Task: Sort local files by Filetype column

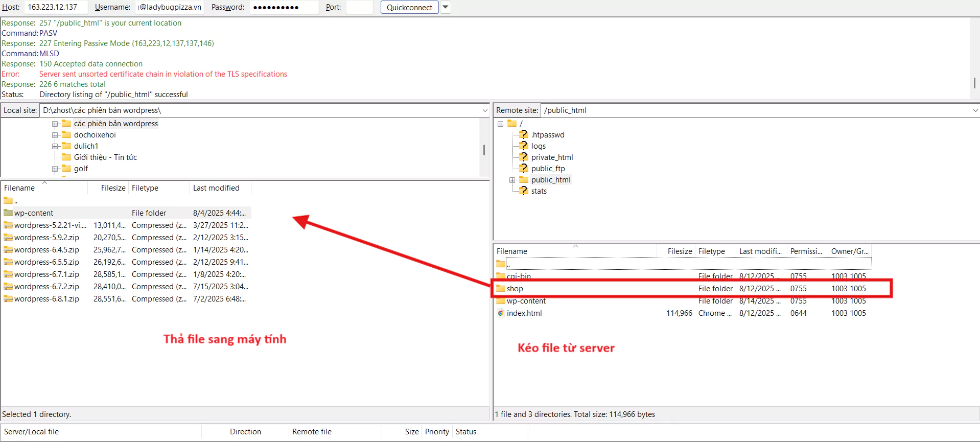Action: (x=159, y=188)
